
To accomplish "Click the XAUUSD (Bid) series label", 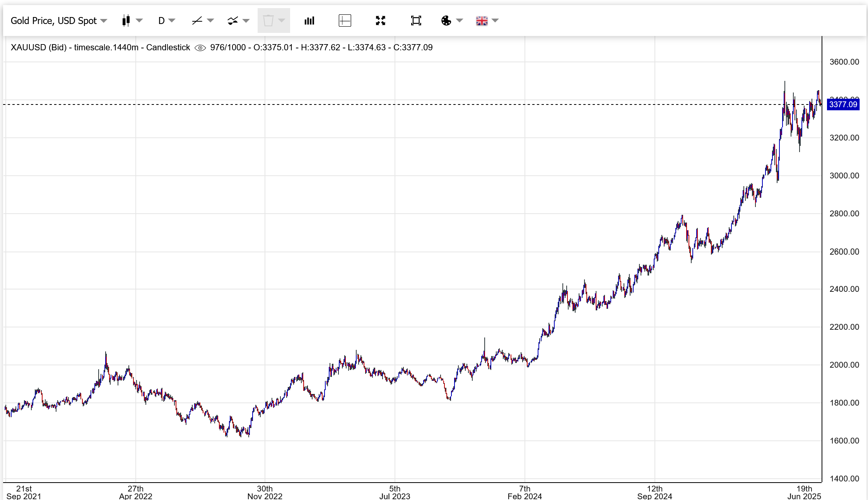I will coord(39,48).
